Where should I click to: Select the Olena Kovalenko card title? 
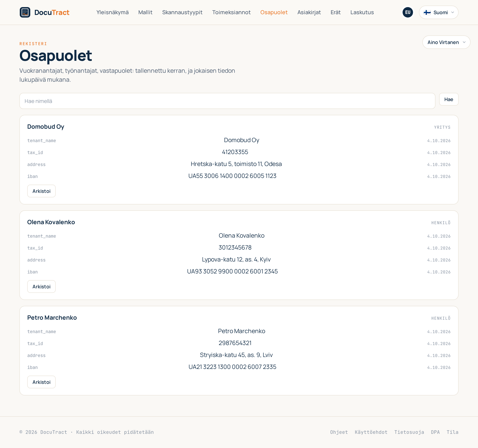click(x=51, y=222)
